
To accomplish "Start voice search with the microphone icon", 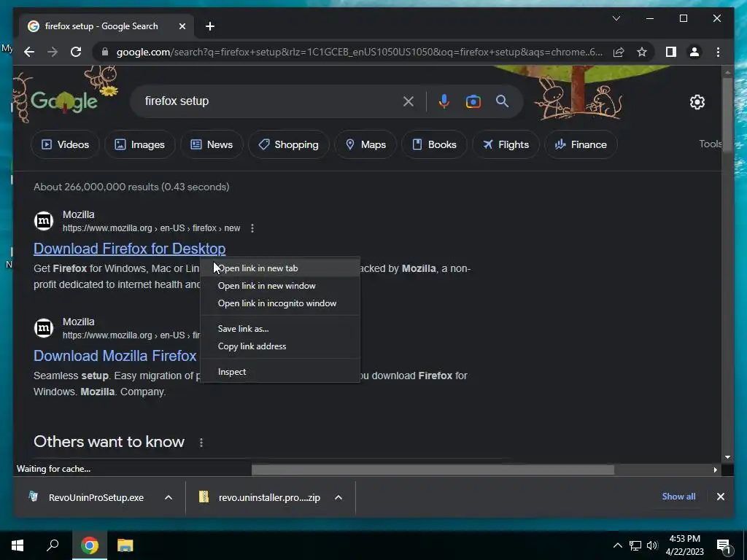I will (x=444, y=101).
